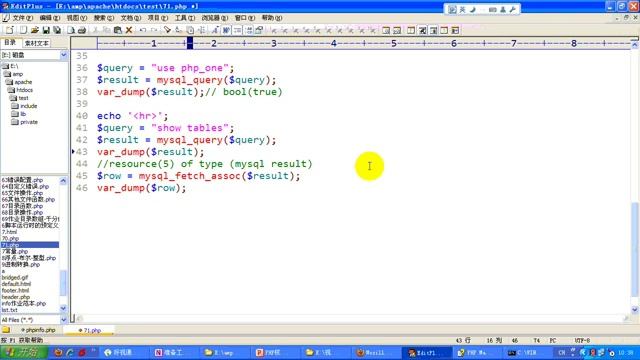The height and width of the screenshot is (360, 640).
Task: Select footer.html in the file list
Action: (x=16, y=291)
